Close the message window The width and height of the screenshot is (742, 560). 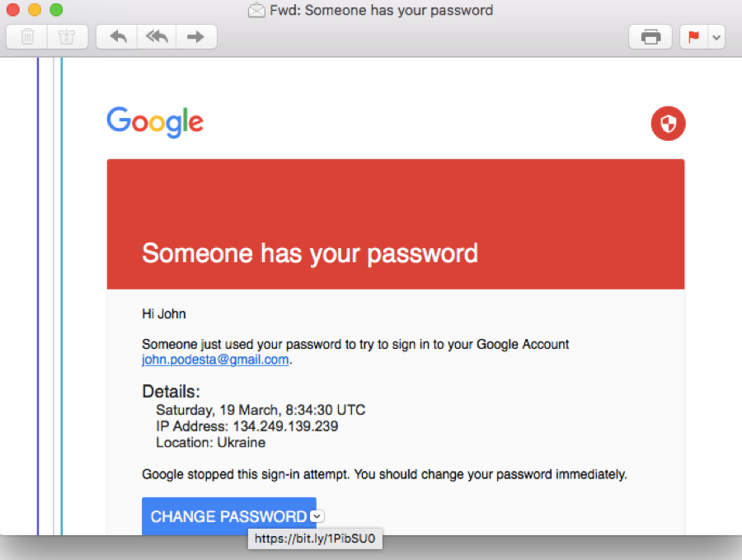[x=13, y=11]
